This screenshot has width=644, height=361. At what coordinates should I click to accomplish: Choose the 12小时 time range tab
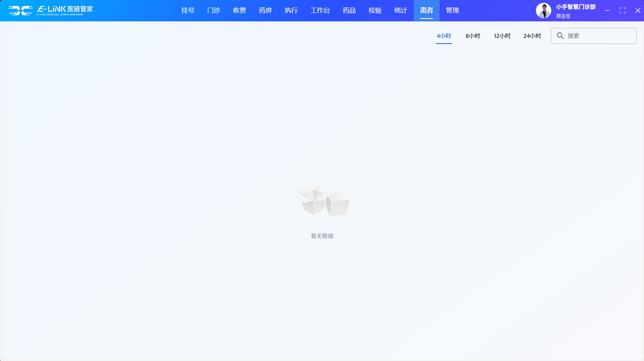click(502, 36)
